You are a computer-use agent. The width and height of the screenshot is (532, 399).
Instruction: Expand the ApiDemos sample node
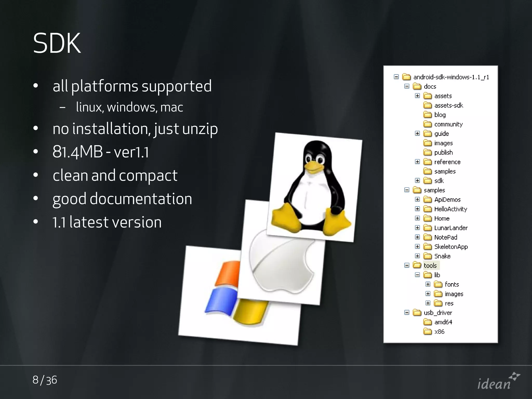417,199
